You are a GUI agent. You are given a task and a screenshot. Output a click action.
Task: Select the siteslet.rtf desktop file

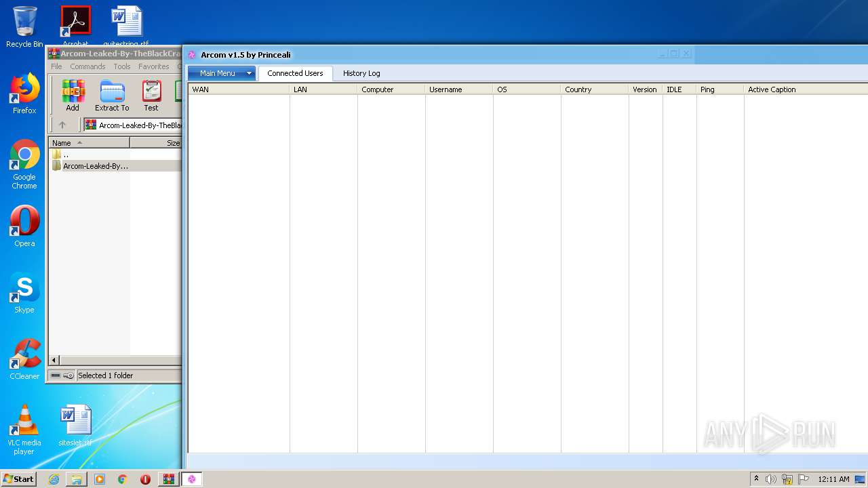(x=75, y=426)
